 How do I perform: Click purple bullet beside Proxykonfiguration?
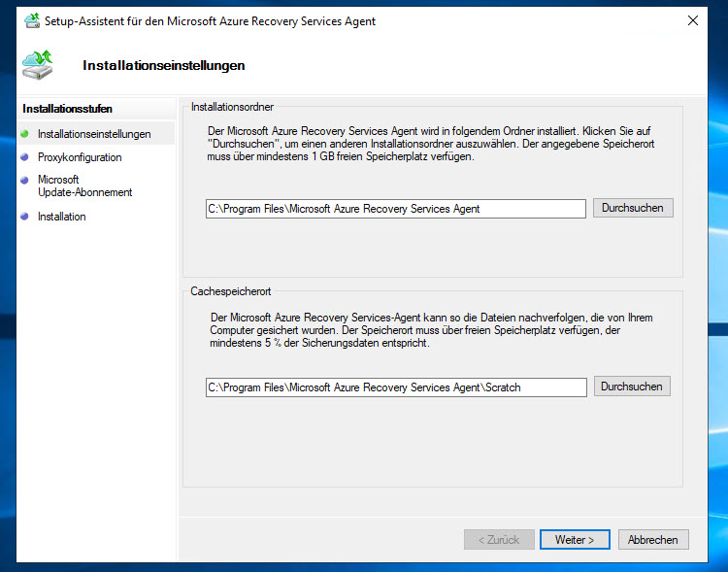[x=25, y=157]
